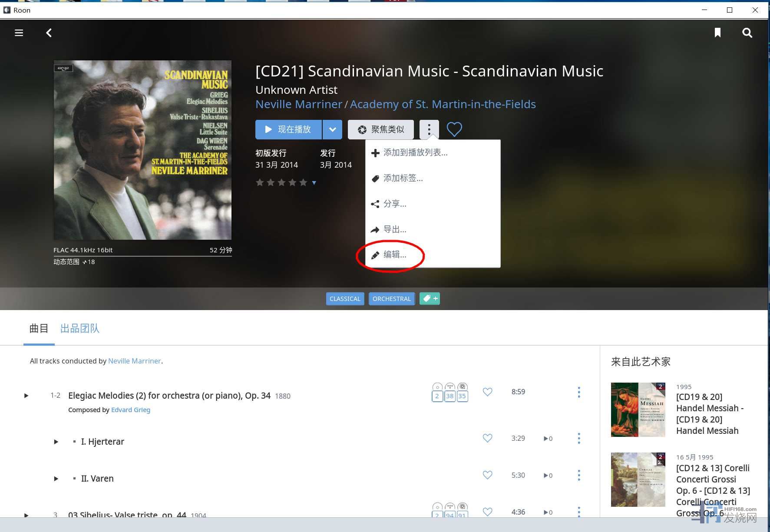Image resolution: width=770 pixels, height=532 pixels.
Task: Go back with the back arrow
Action: click(49, 33)
